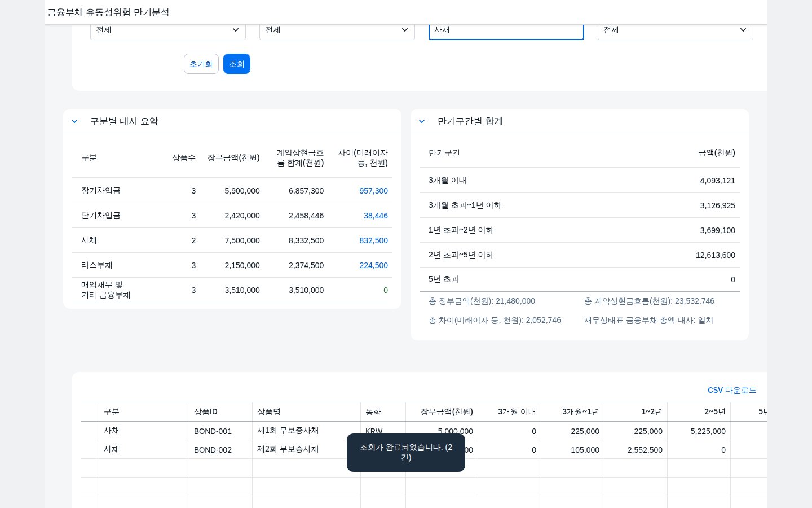Click the 상품명 column header
The image size is (812, 508).
[306, 412]
